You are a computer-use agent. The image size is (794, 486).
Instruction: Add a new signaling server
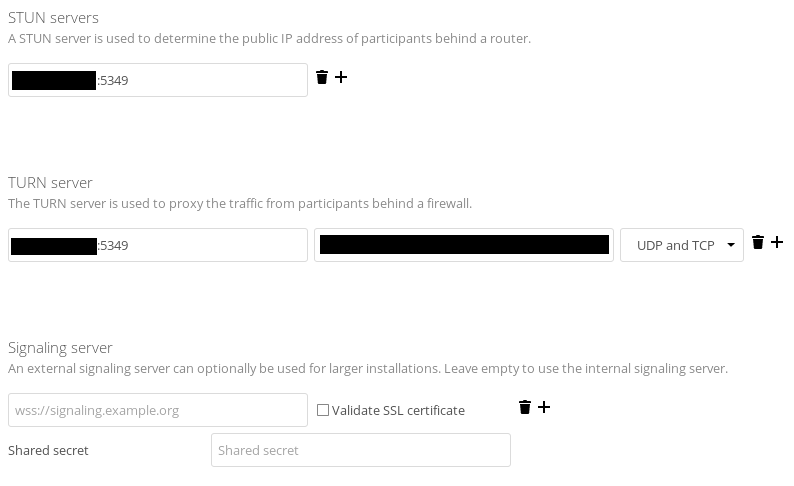pyautogui.click(x=544, y=407)
